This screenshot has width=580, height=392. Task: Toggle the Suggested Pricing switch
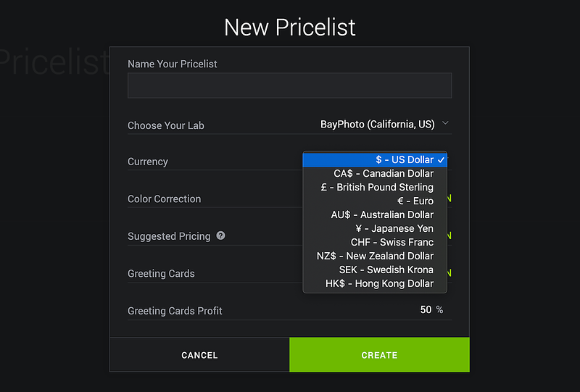[x=449, y=235]
